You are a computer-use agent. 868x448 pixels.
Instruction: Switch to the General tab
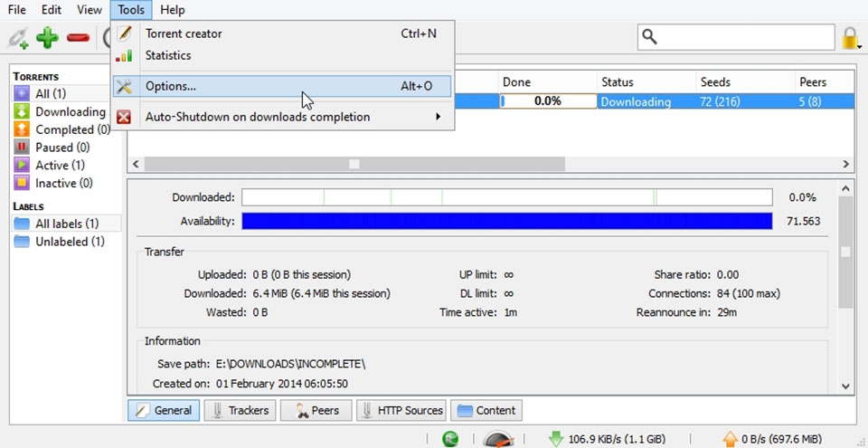164,410
